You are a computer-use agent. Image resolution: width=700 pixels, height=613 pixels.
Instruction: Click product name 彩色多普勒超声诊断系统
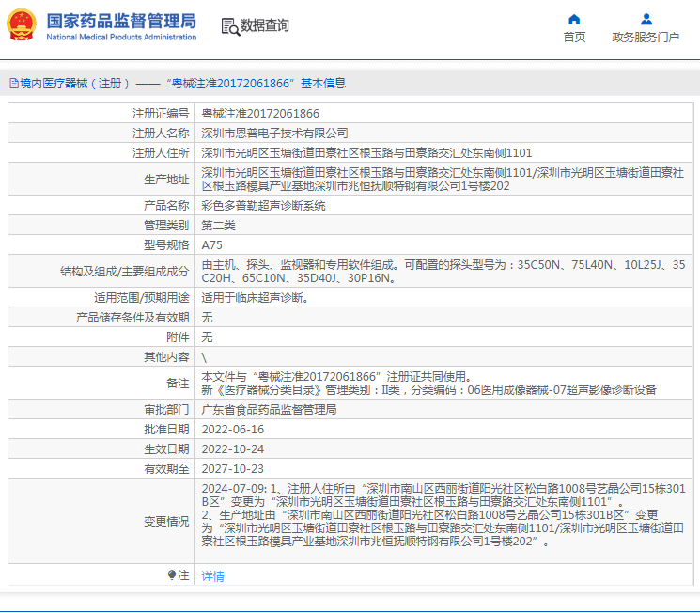(263, 206)
